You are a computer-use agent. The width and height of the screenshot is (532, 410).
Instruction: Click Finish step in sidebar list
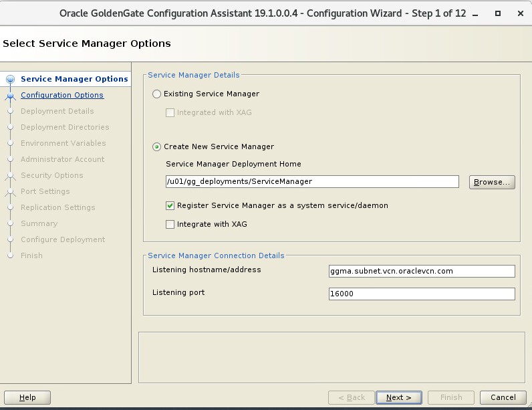point(31,255)
